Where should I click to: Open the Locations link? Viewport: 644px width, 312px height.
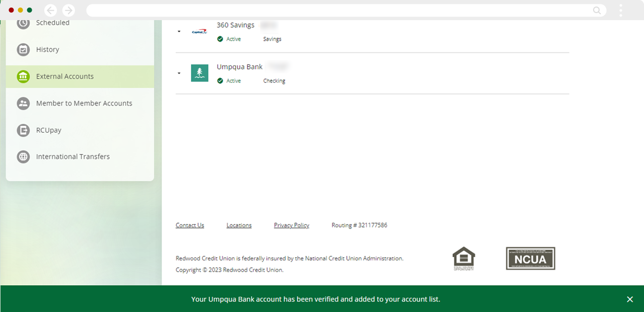coord(239,225)
